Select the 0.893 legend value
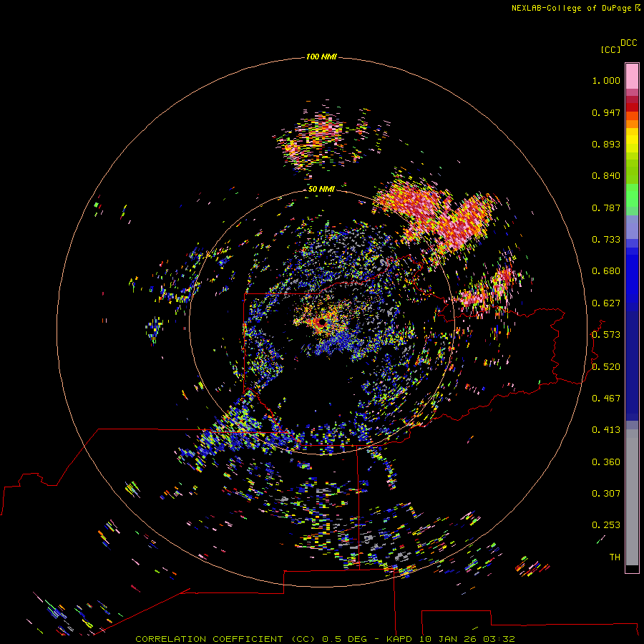Image resolution: width=644 pixels, height=644 pixels. tap(606, 144)
